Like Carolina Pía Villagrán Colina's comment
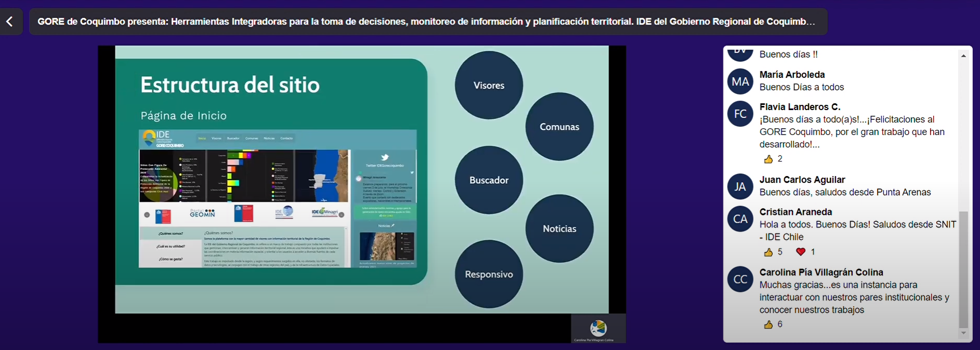Viewport: 980px width, 350px height. 769,325
